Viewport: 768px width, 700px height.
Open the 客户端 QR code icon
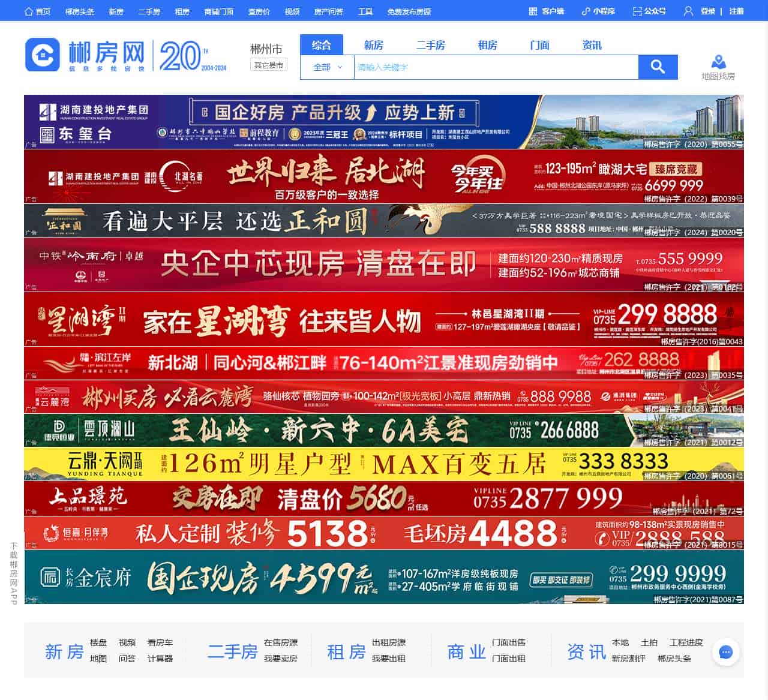[534, 11]
